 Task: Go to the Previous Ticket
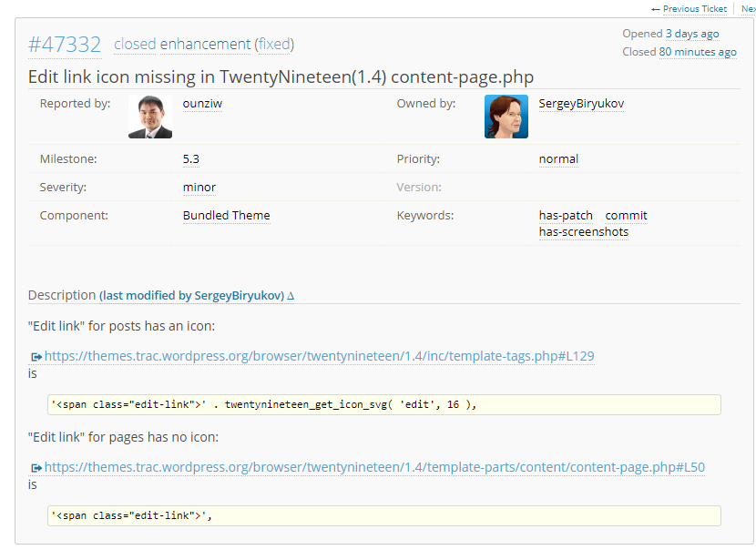pos(689,8)
